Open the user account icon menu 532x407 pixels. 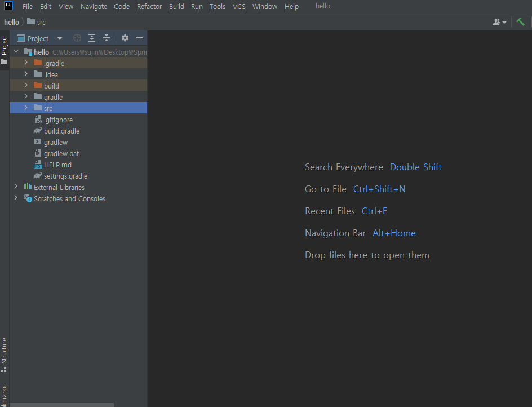point(499,22)
